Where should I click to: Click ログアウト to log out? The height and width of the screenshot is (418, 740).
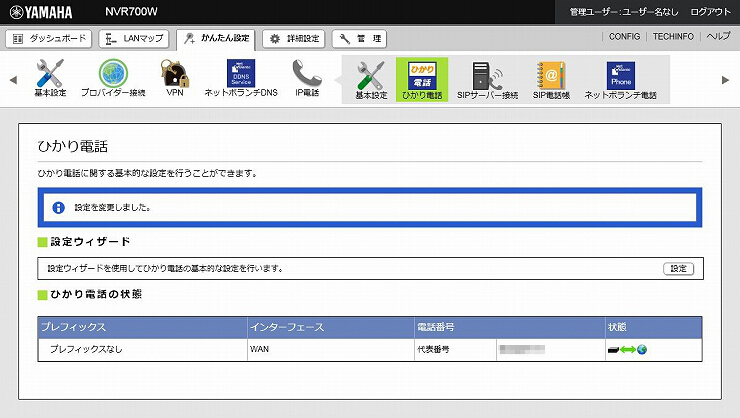pos(710,12)
